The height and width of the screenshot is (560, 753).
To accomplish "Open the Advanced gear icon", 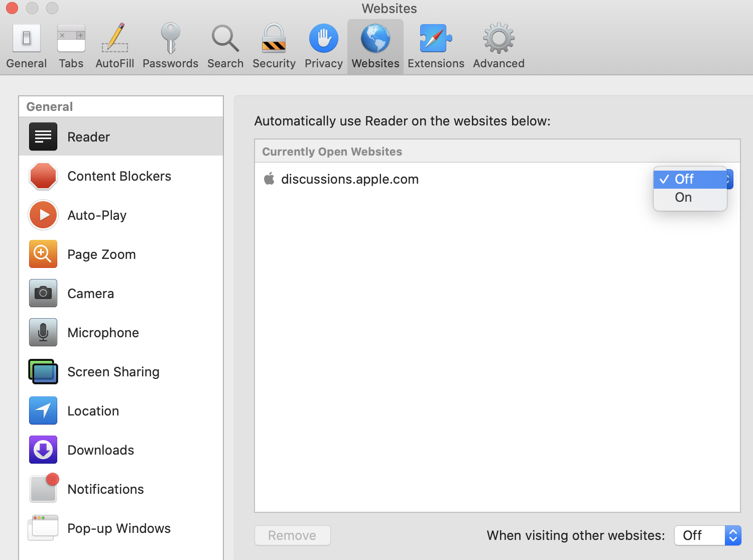I will pos(498,39).
